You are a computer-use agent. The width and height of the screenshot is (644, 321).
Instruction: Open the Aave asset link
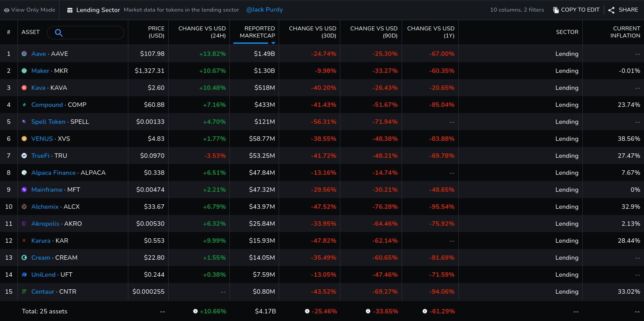coord(38,54)
